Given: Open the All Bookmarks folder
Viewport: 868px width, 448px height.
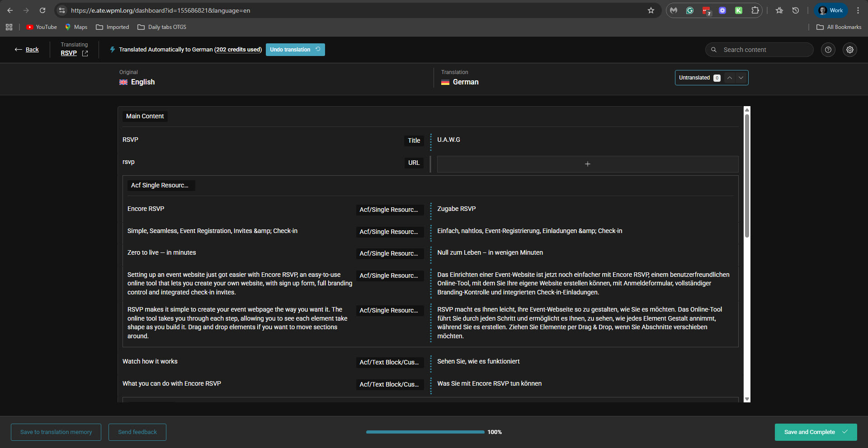Looking at the screenshot, I should [x=839, y=27].
